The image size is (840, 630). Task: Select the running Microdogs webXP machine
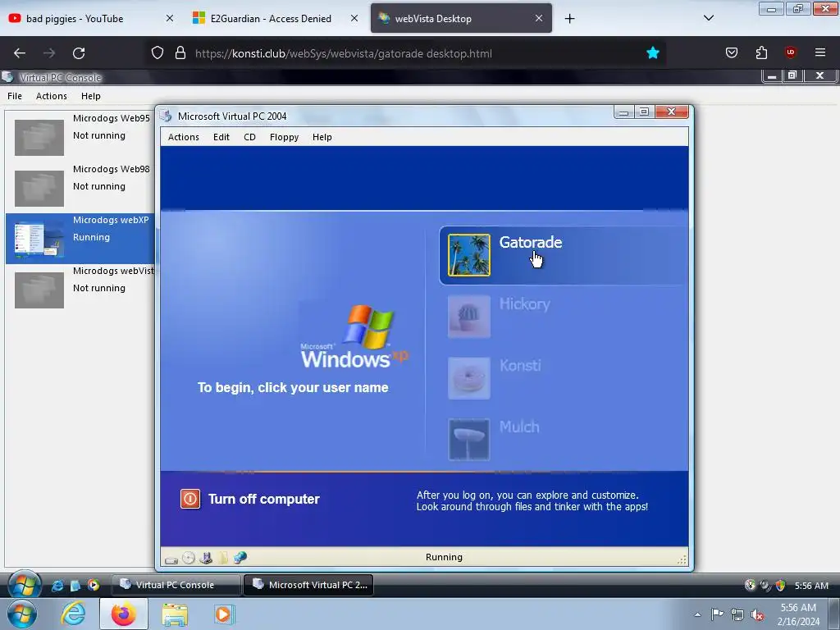point(80,237)
